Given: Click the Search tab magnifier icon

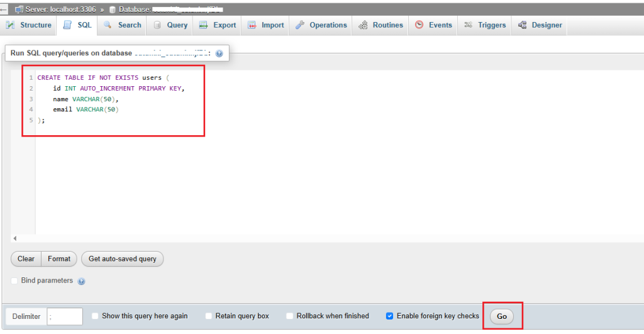Looking at the screenshot, I should 108,25.
